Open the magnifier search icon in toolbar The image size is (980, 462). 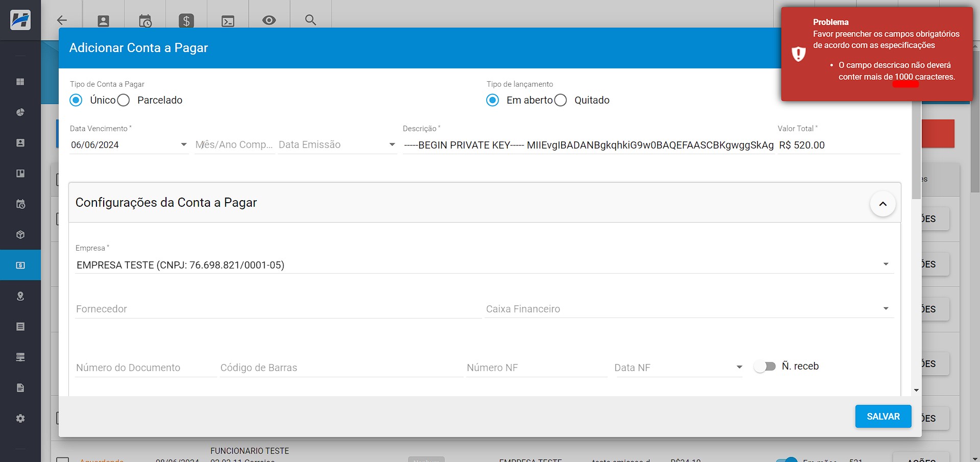click(x=310, y=20)
